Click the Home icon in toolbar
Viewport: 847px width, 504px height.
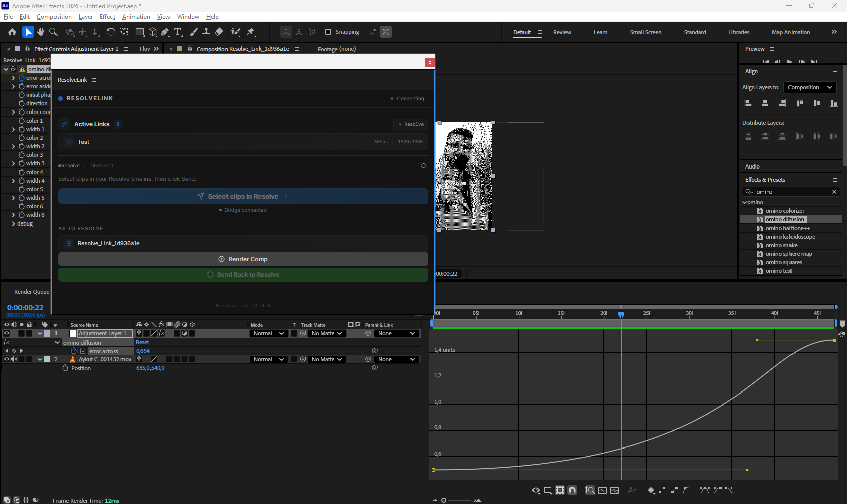(12, 32)
